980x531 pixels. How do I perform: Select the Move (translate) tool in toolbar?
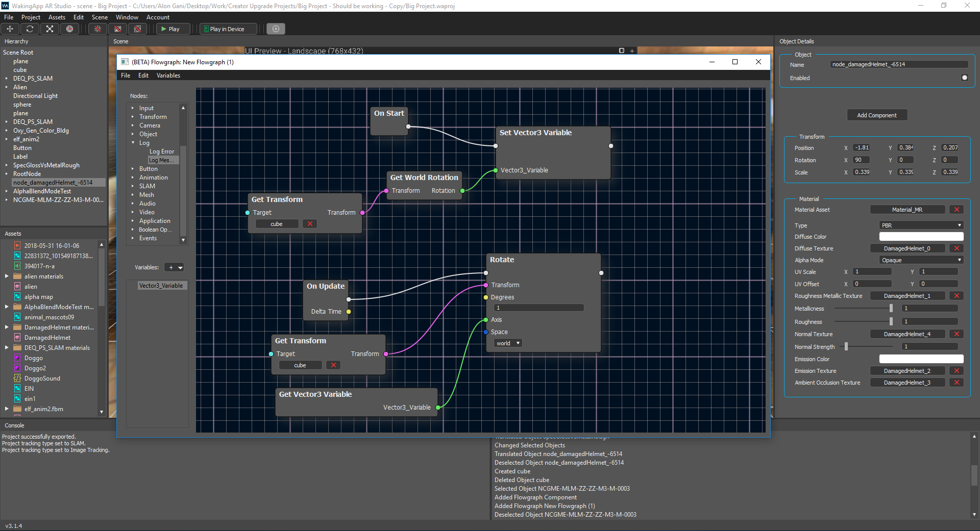[x=10, y=29]
